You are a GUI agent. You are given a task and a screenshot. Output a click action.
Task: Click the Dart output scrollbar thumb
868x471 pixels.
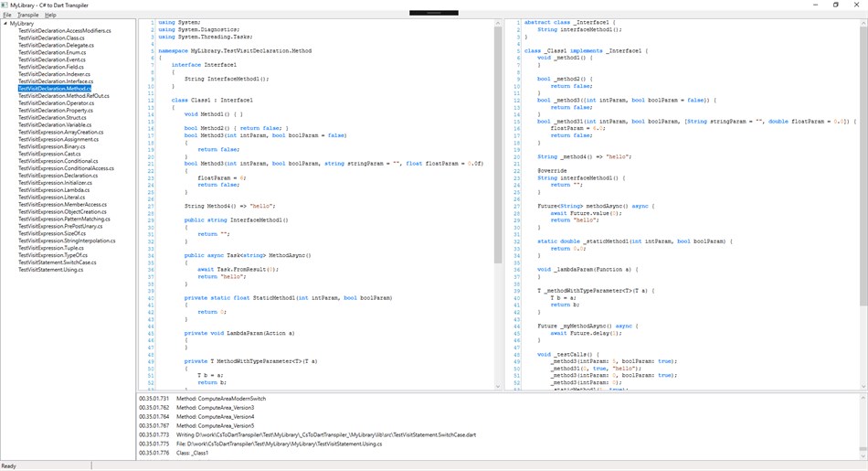863,166
